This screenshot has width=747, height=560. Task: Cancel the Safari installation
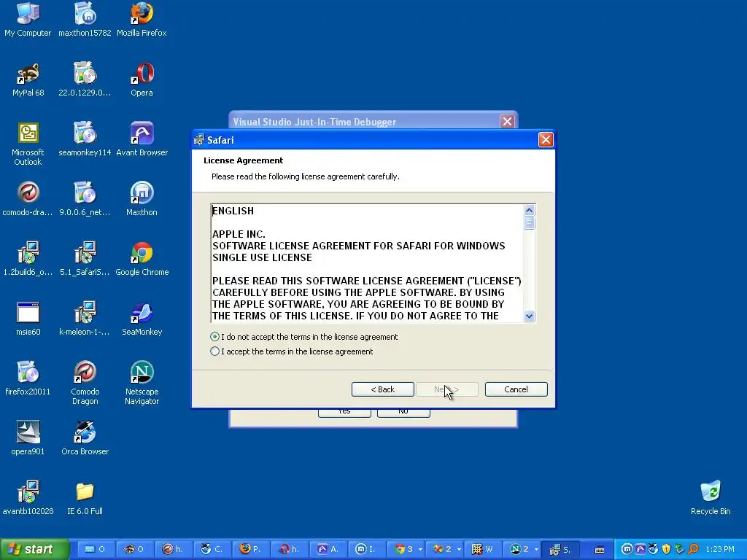516,389
